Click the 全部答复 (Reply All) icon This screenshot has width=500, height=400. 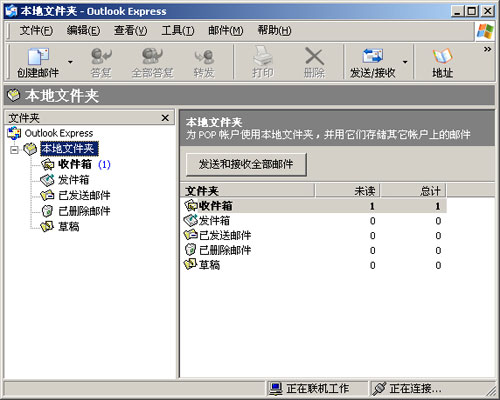[x=152, y=56]
